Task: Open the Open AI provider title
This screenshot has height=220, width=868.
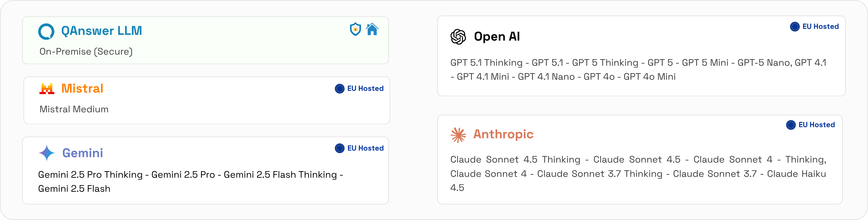Action: point(497,36)
